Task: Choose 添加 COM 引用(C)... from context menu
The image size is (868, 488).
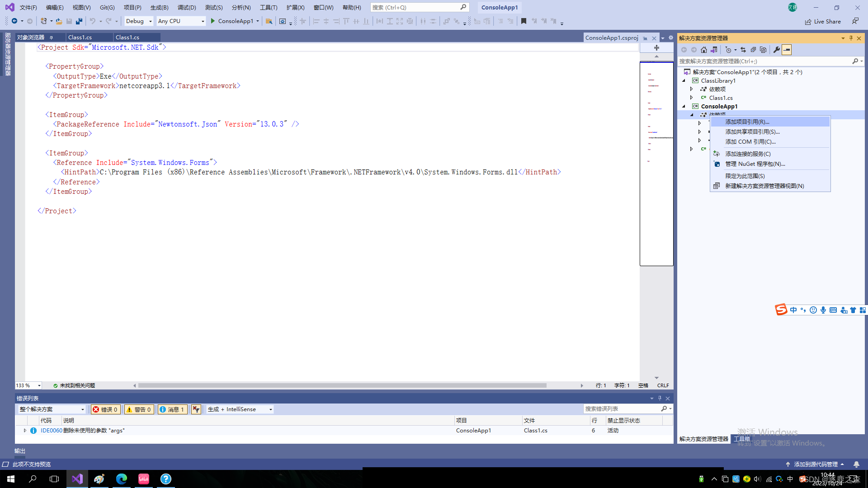Action: pos(770,142)
